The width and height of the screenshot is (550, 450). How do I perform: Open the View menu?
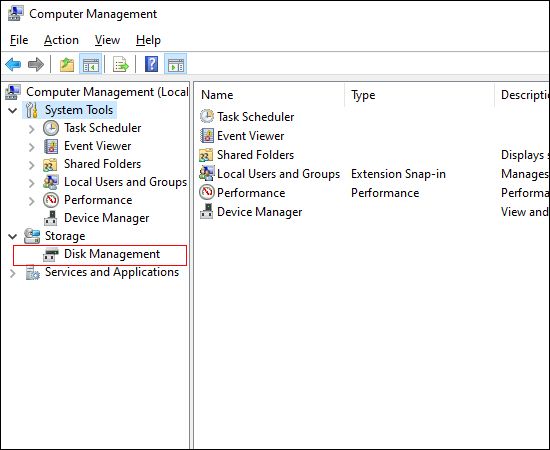107,40
